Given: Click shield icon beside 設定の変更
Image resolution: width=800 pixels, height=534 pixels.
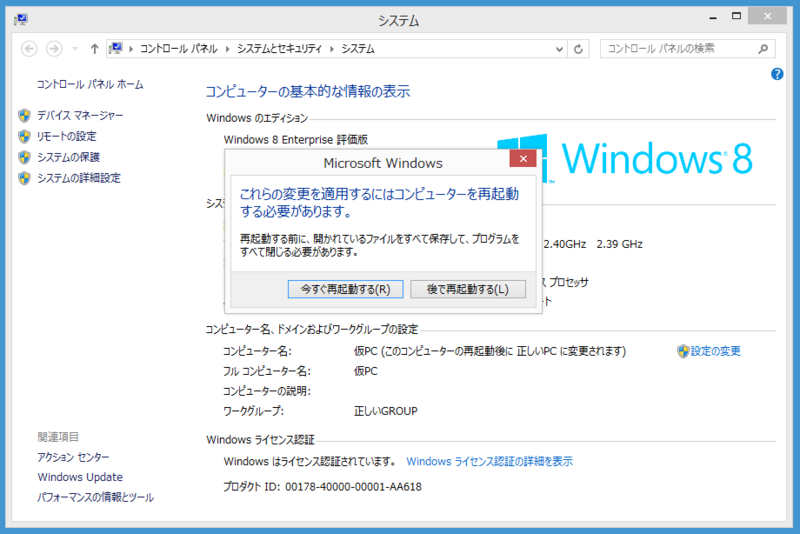Looking at the screenshot, I should coord(683,351).
